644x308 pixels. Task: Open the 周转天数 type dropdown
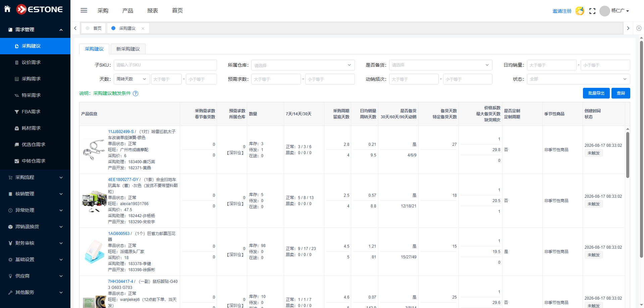[132, 79]
